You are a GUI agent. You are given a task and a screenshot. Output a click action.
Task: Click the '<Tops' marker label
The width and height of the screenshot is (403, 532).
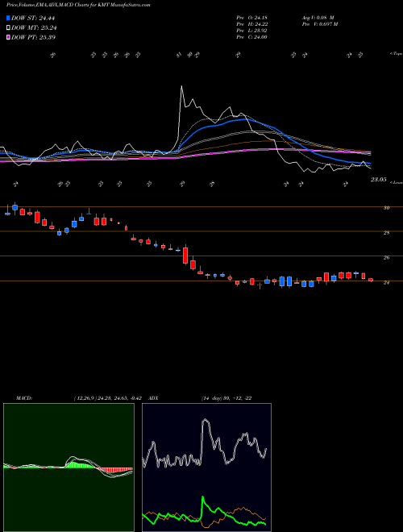click(396, 54)
